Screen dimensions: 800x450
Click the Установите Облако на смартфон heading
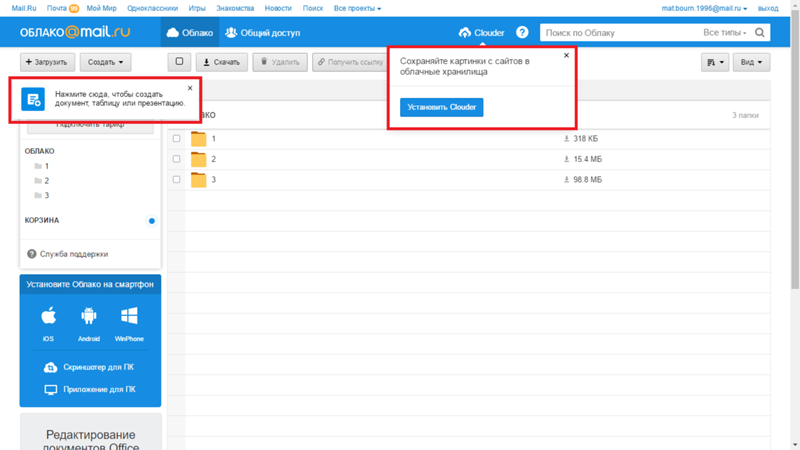[90, 284]
